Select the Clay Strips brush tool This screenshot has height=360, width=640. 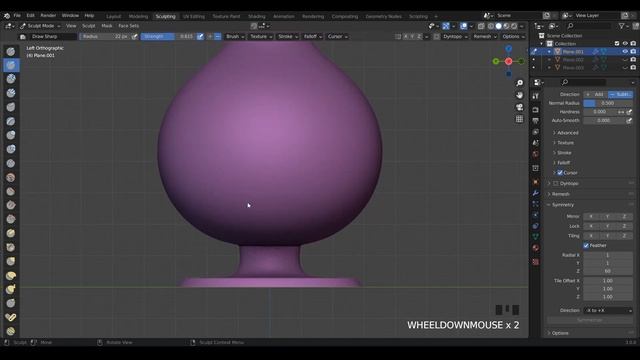click(x=11, y=93)
